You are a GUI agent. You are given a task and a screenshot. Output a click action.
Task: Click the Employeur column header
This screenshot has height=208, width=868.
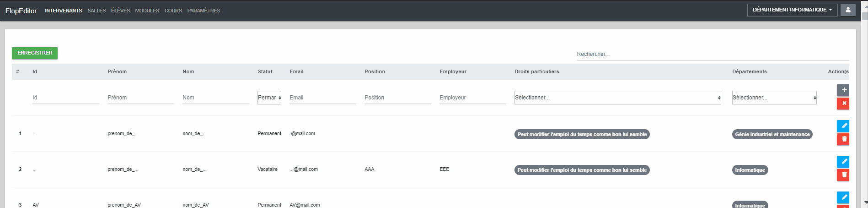click(453, 72)
